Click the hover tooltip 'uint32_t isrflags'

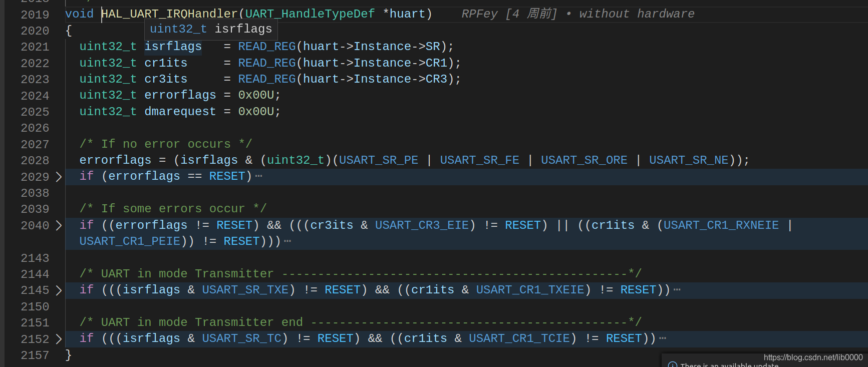[211, 29]
